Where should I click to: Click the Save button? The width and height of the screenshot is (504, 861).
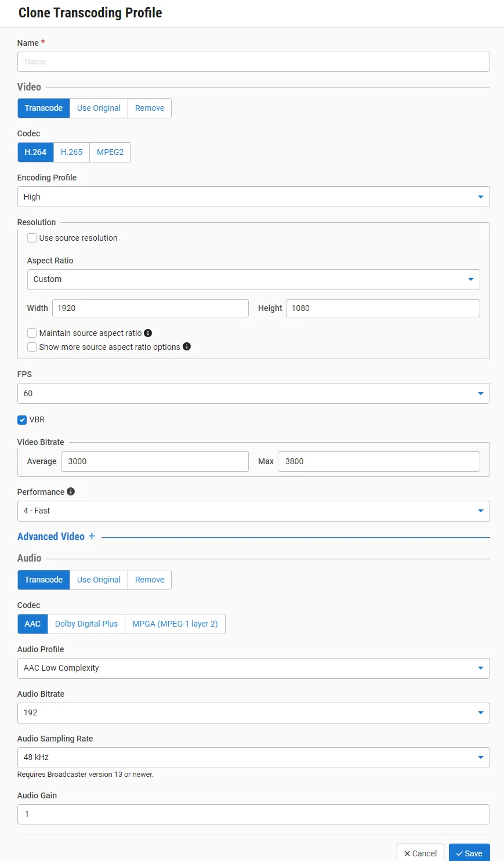tap(469, 853)
